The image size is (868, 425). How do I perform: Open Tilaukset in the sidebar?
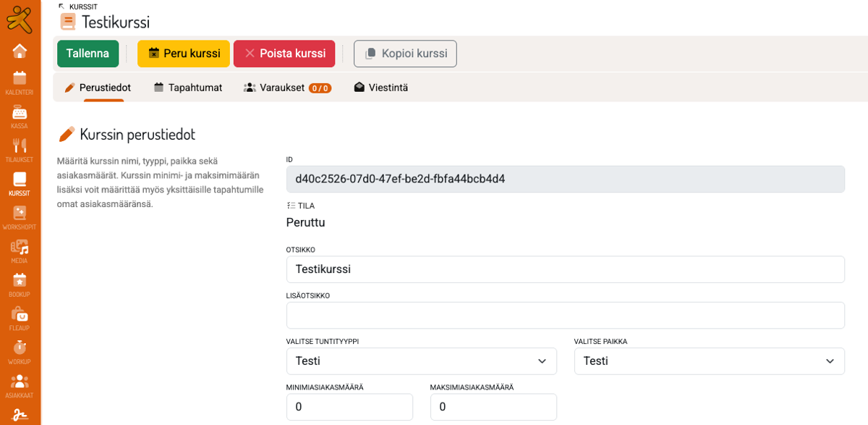coord(20,150)
